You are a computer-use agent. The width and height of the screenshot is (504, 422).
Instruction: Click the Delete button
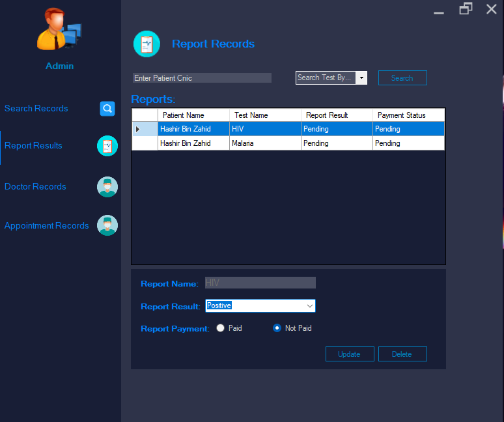pos(402,354)
